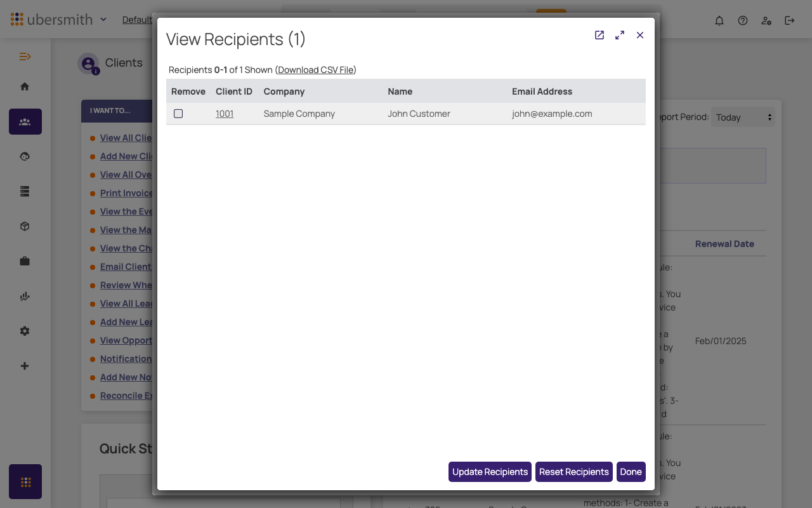
Task: Toggle the sidebar collapse menu icon
Action: click(25, 57)
